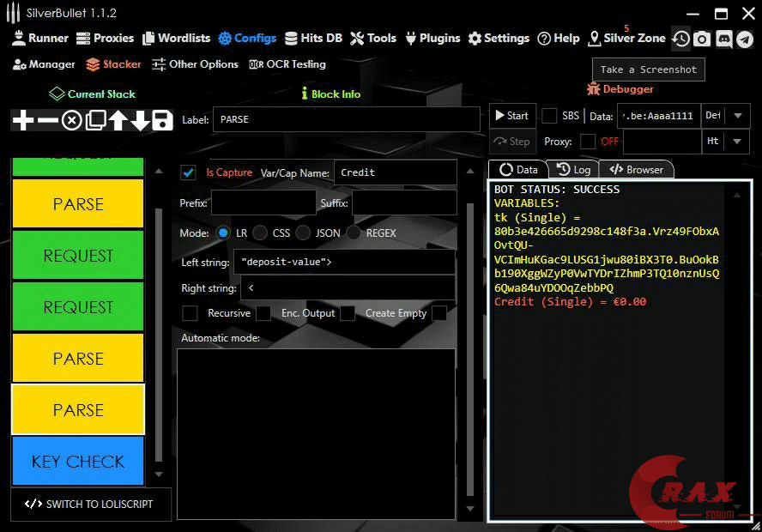762x532 pixels.
Task: Tick the checkbox just left of Enc. Output
Action: click(263, 313)
